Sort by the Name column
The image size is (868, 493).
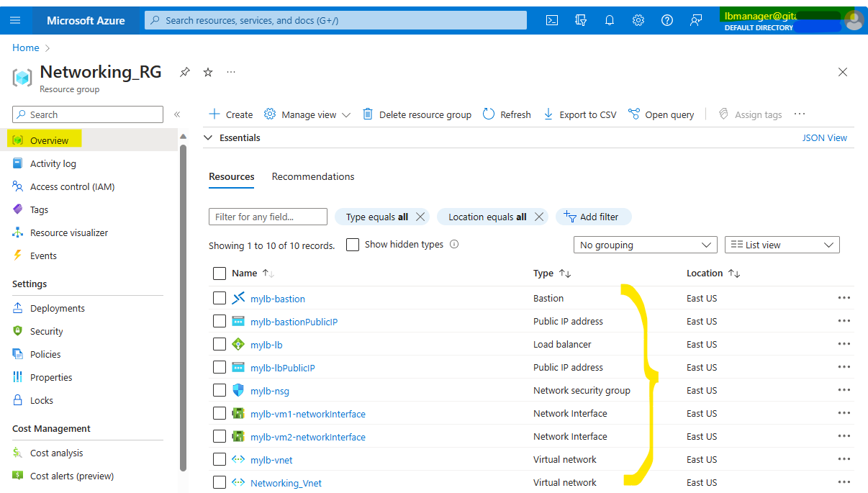252,273
